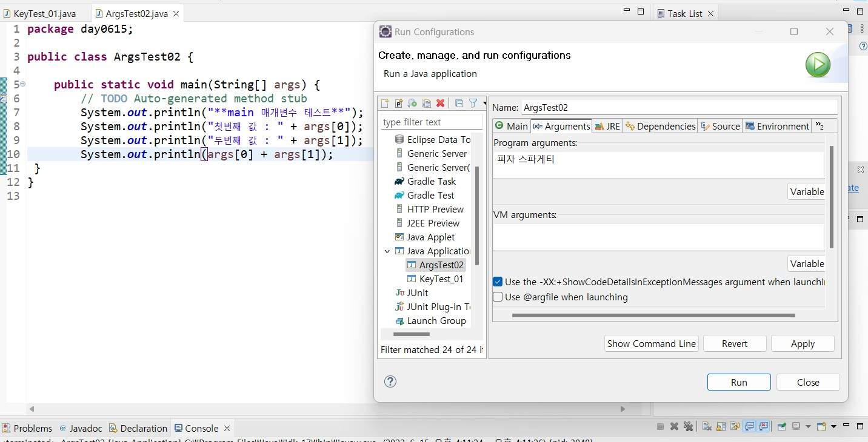Open the dialog help question mark icon

(390, 381)
